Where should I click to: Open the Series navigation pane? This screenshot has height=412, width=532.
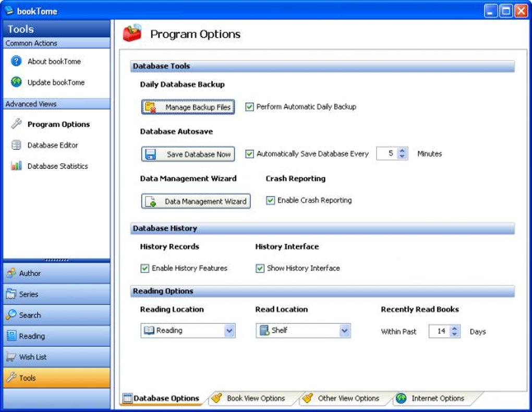pyautogui.click(x=56, y=294)
